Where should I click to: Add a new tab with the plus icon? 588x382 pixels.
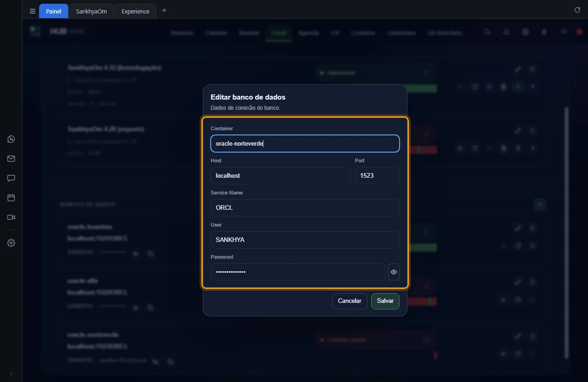[164, 11]
